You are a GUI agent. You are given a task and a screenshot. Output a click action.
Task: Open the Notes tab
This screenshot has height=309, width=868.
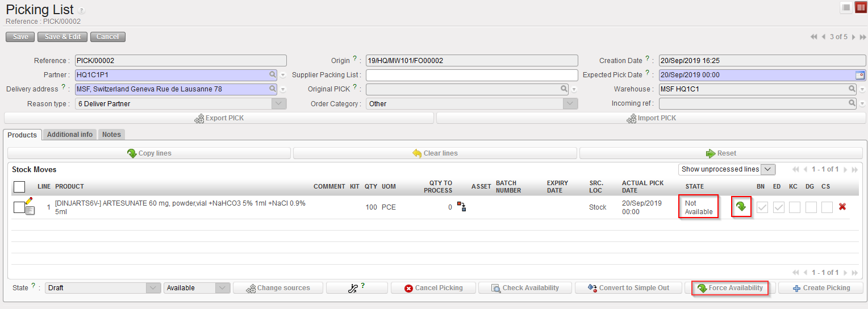(x=111, y=135)
